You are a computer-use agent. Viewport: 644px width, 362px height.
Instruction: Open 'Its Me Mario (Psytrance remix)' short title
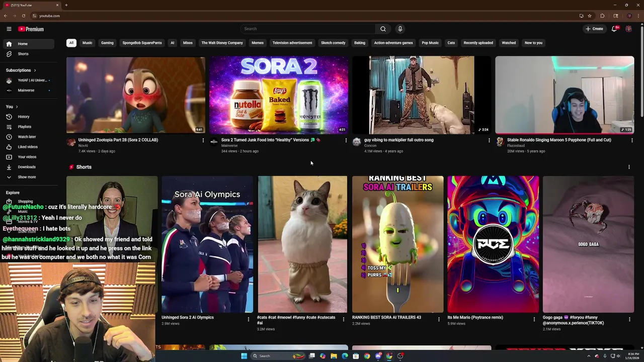475,317
